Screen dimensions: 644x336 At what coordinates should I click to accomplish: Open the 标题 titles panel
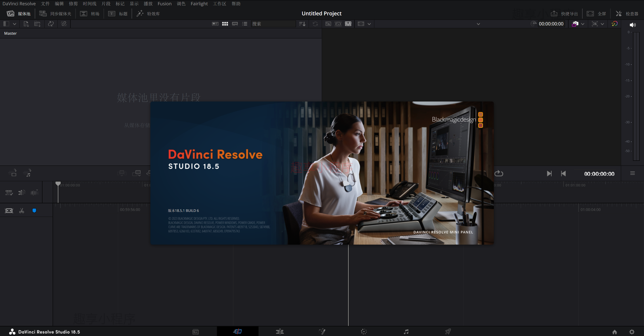tap(118, 14)
